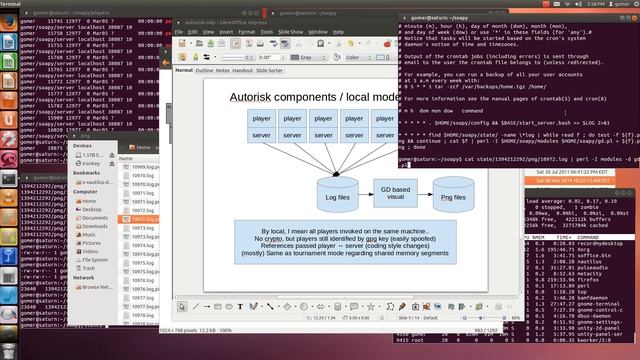The width and height of the screenshot is (640, 360).
Task: Switch to the Handout view tab
Action: tap(242, 71)
